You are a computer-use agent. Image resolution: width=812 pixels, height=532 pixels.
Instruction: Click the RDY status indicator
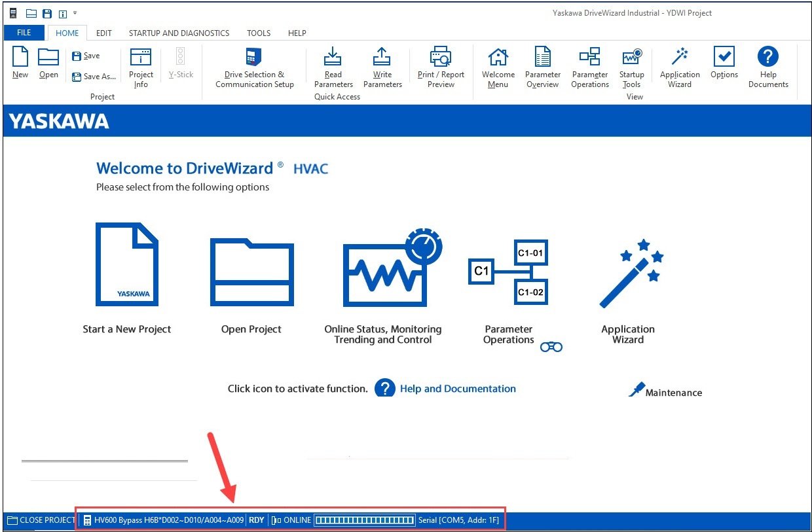257,520
